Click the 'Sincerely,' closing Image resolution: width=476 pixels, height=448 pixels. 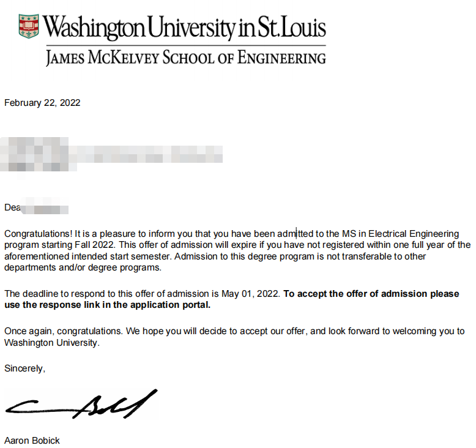coord(24,368)
